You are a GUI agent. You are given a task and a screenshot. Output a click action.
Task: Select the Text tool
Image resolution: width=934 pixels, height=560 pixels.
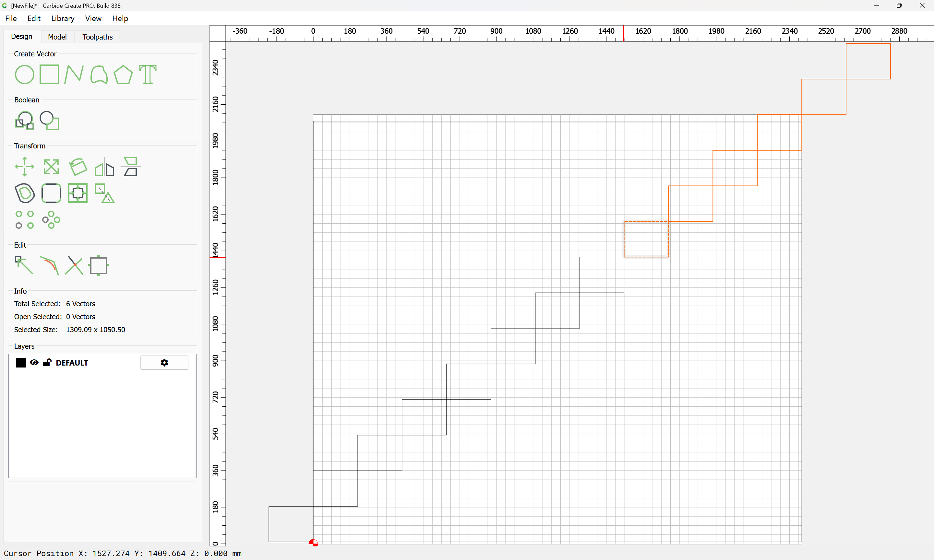(148, 74)
